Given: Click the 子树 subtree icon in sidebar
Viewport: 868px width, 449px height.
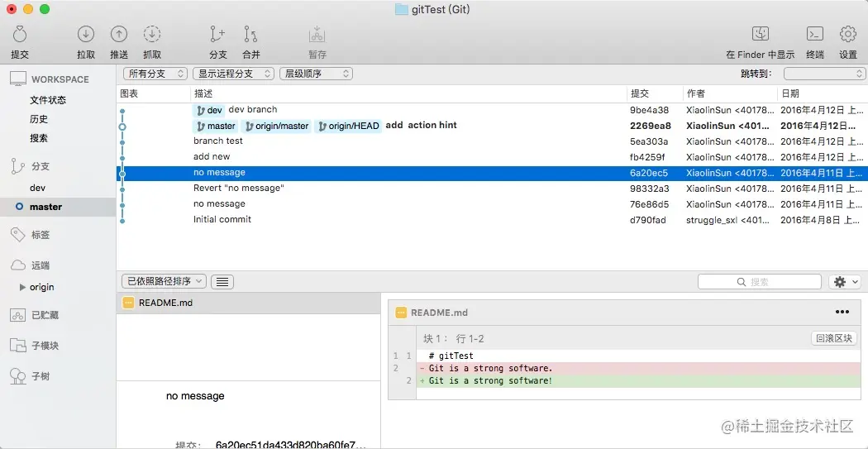Looking at the screenshot, I should point(18,376).
